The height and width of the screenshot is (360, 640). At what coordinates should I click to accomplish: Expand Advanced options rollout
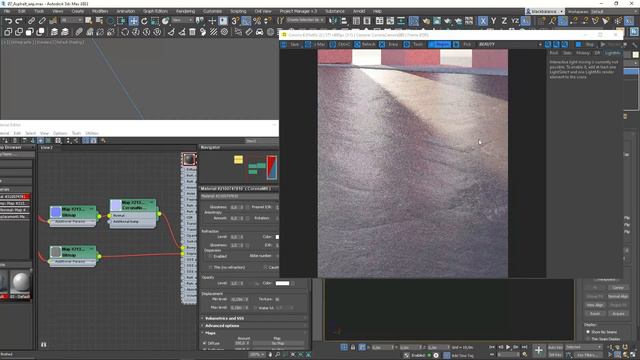click(253, 326)
